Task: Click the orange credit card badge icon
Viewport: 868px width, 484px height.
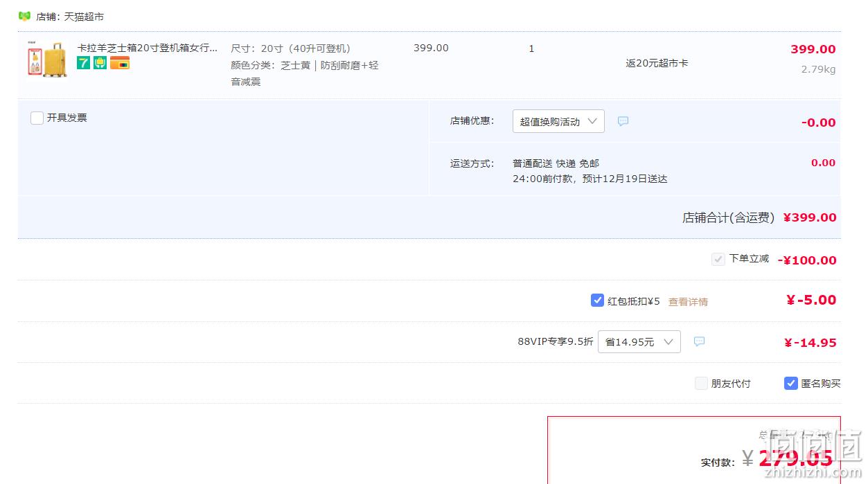Action: 120,63
